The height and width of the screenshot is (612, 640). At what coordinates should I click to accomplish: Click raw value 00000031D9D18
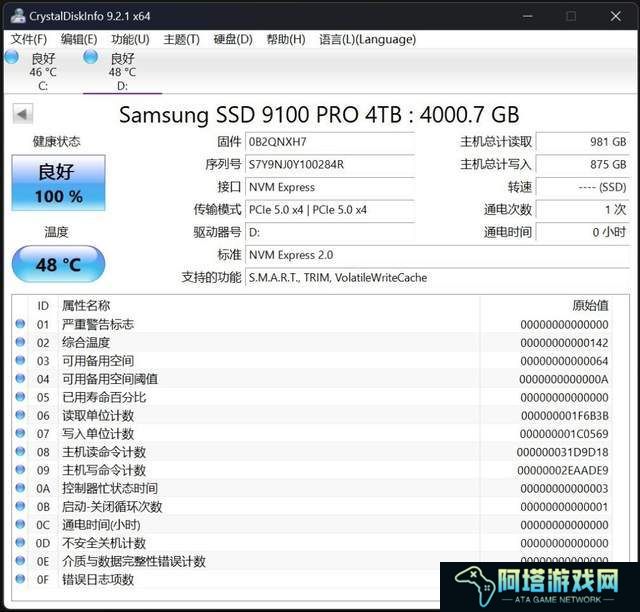click(x=563, y=452)
